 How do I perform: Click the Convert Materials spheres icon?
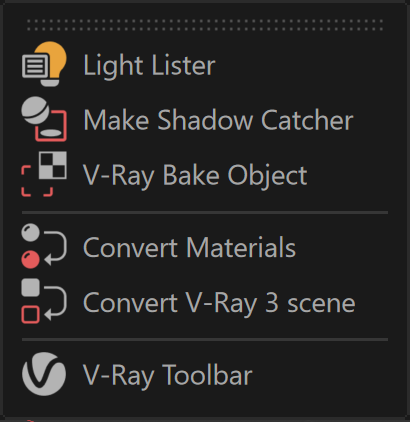[x=44, y=246]
